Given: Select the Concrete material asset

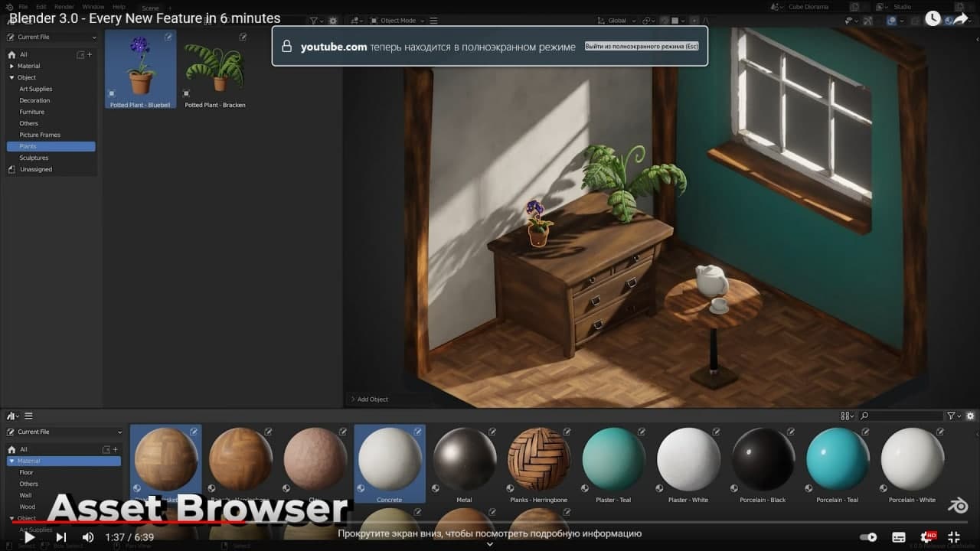Looking at the screenshot, I should (x=390, y=464).
